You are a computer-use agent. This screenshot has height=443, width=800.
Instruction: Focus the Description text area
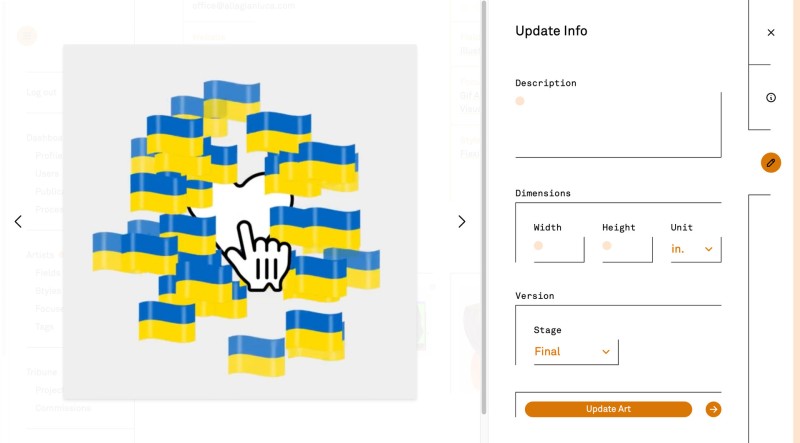coord(618,124)
